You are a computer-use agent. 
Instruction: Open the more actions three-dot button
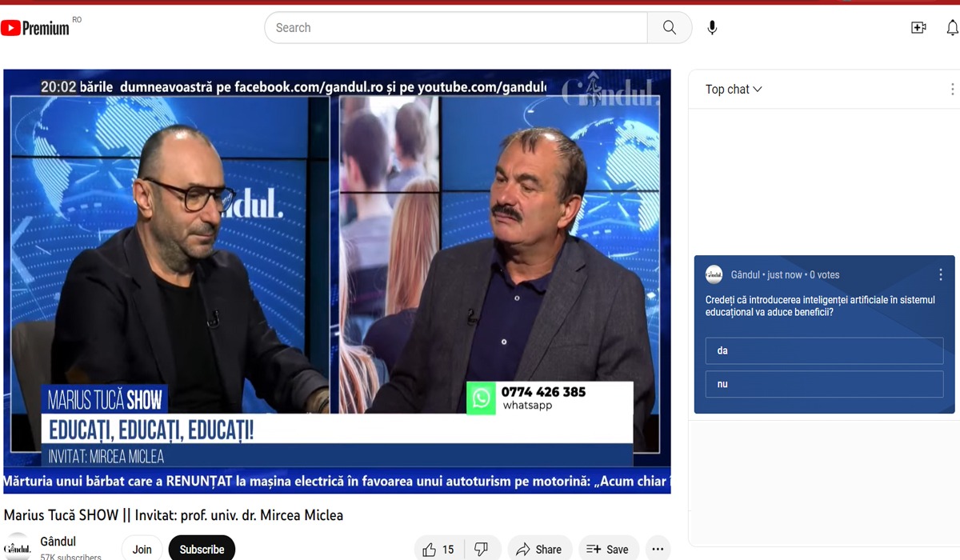(658, 549)
